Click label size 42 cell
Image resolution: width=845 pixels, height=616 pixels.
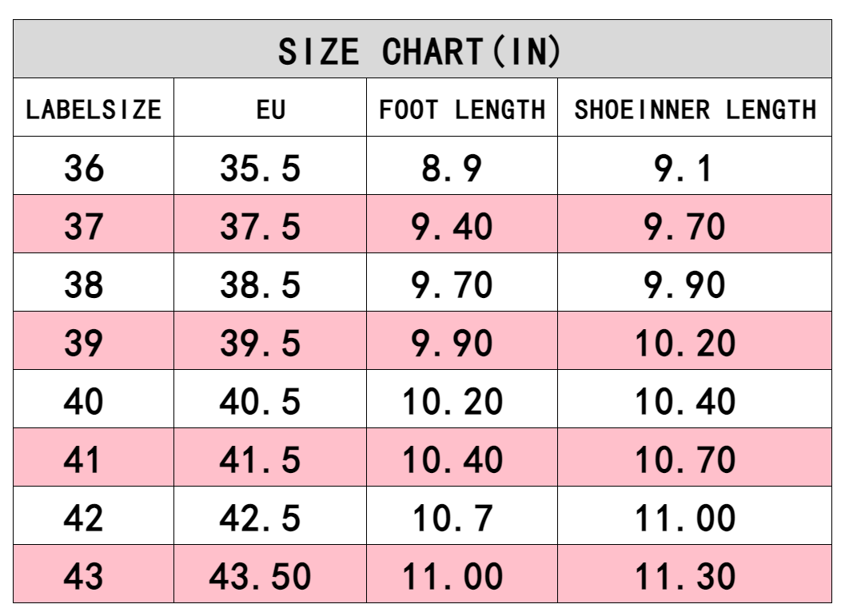click(84, 518)
